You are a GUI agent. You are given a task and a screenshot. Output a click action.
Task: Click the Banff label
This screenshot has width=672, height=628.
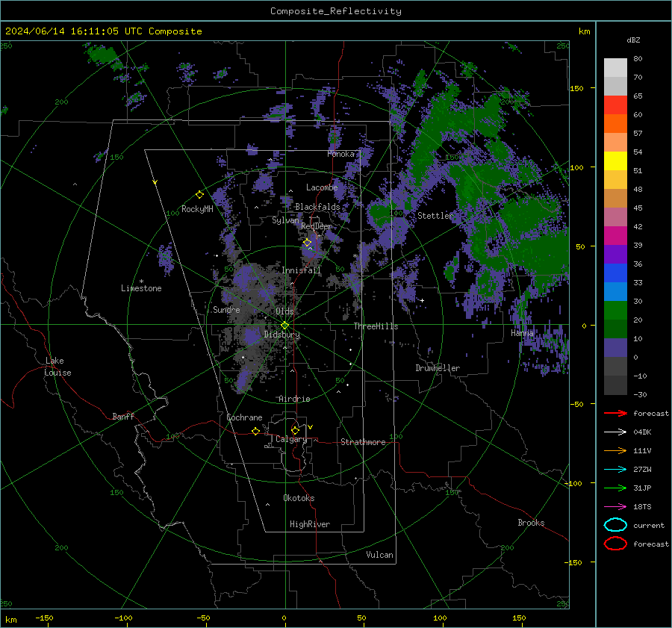pos(123,416)
